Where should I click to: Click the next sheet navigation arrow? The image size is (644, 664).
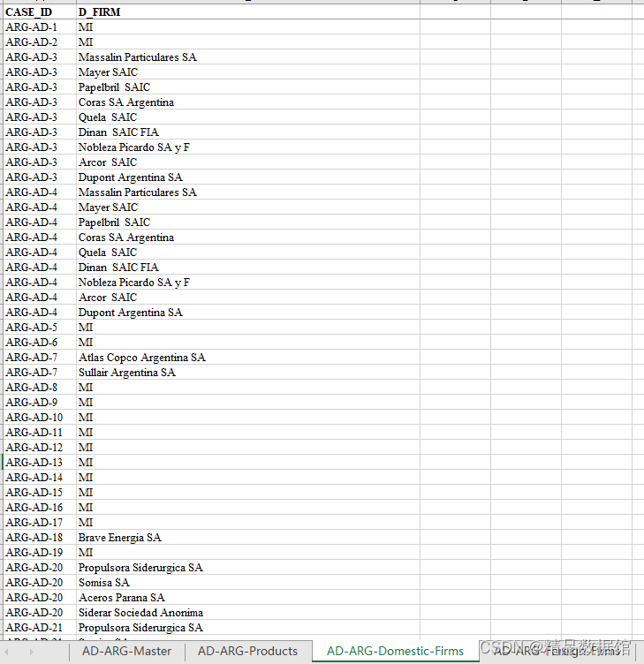[x=31, y=653]
